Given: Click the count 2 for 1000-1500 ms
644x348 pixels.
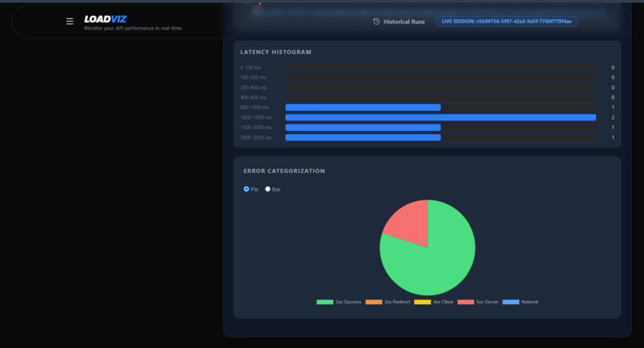Looking at the screenshot, I should [x=613, y=117].
